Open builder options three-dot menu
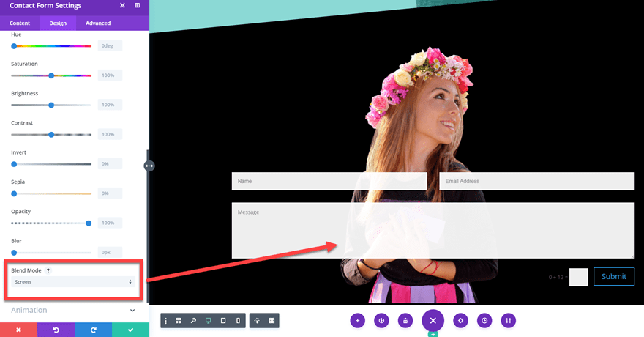Screen dimensions: 644x337 point(165,321)
